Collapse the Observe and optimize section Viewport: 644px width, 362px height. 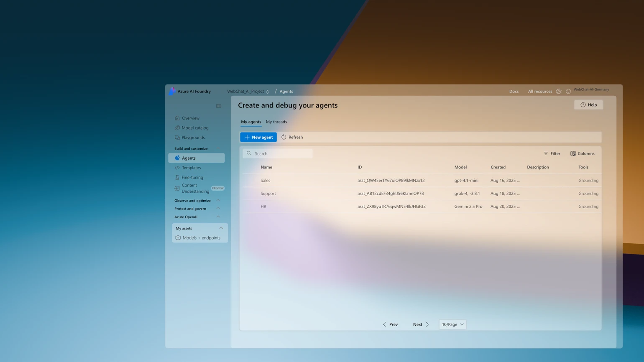(218, 200)
